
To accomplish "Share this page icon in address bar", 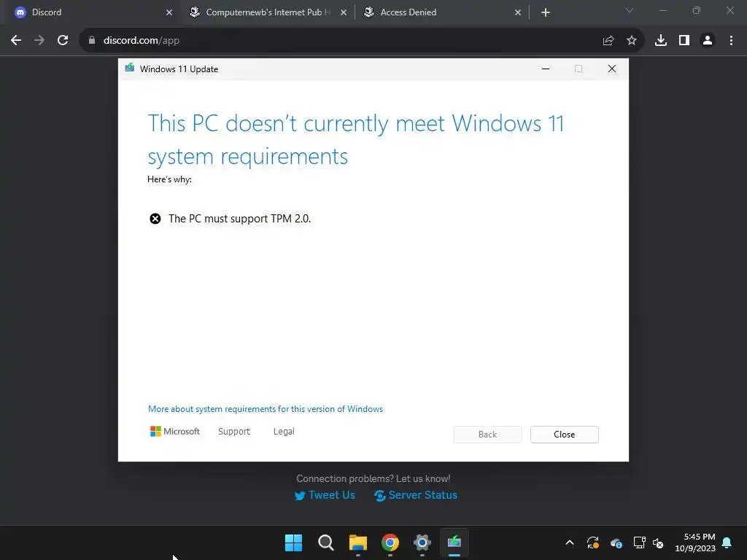I will (x=608, y=41).
